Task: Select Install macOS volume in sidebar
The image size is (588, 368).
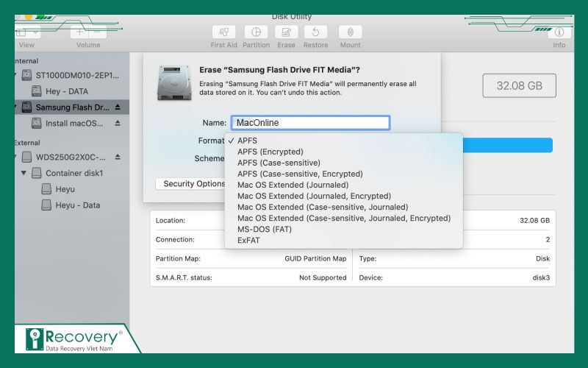Action: coord(73,124)
